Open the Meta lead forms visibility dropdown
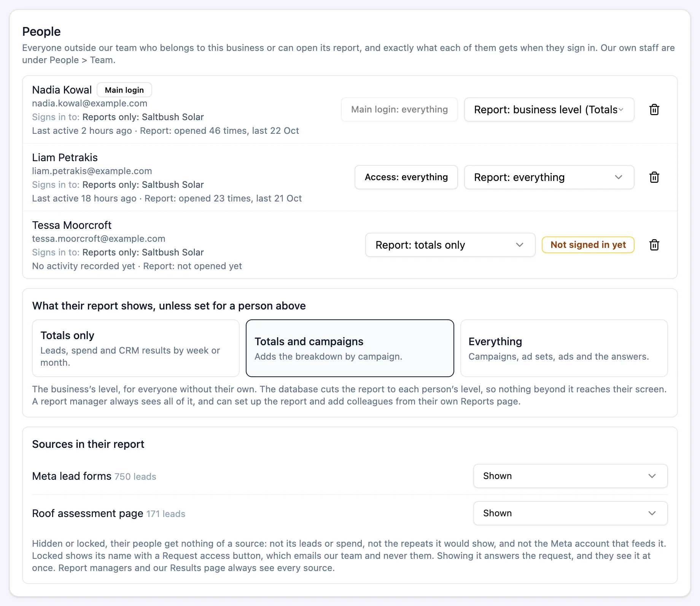 coord(570,476)
